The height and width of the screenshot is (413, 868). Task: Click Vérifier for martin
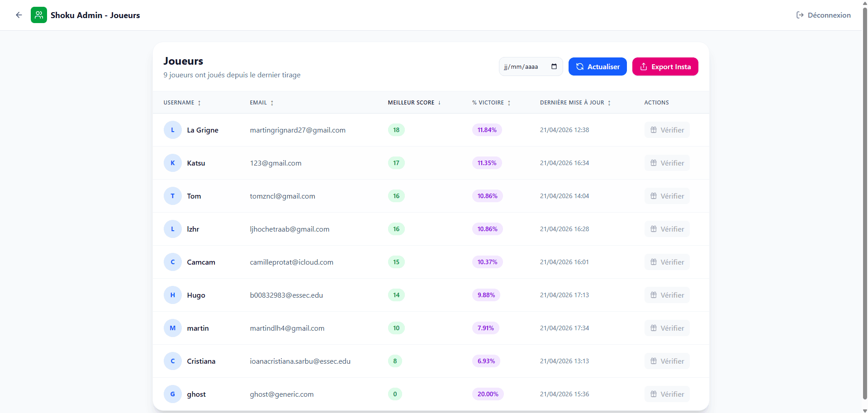click(x=667, y=328)
